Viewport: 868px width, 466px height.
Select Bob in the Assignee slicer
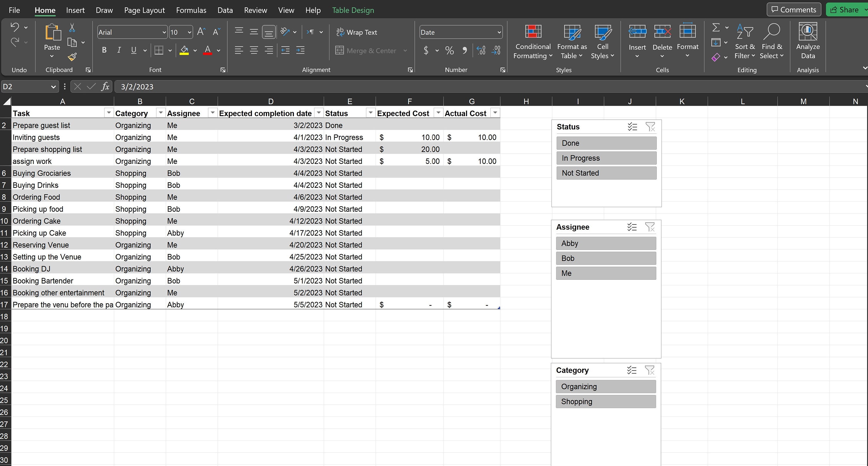click(x=606, y=258)
